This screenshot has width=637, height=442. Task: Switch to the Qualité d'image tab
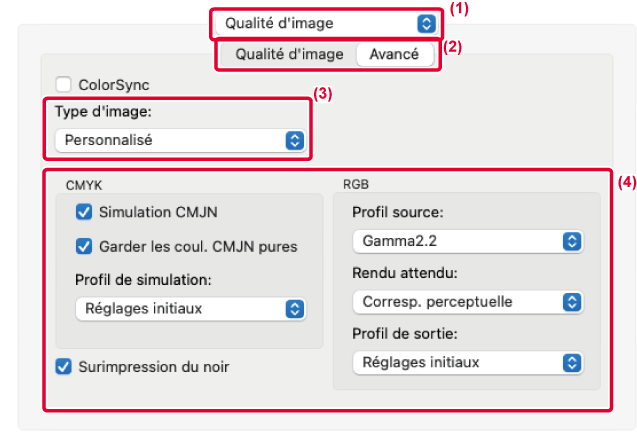pyautogui.click(x=289, y=54)
